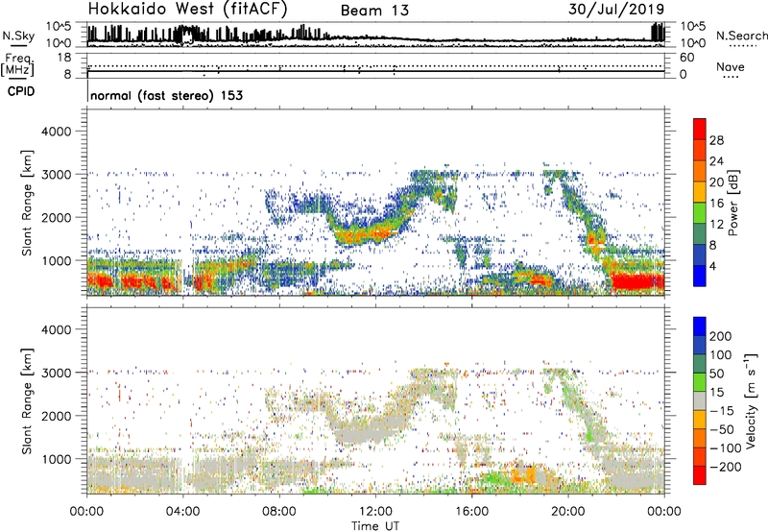Click the 'N.Search' legend label
The height and width of the screenshot is (532, 768).
pyautogui.click(x=741, y=36)
